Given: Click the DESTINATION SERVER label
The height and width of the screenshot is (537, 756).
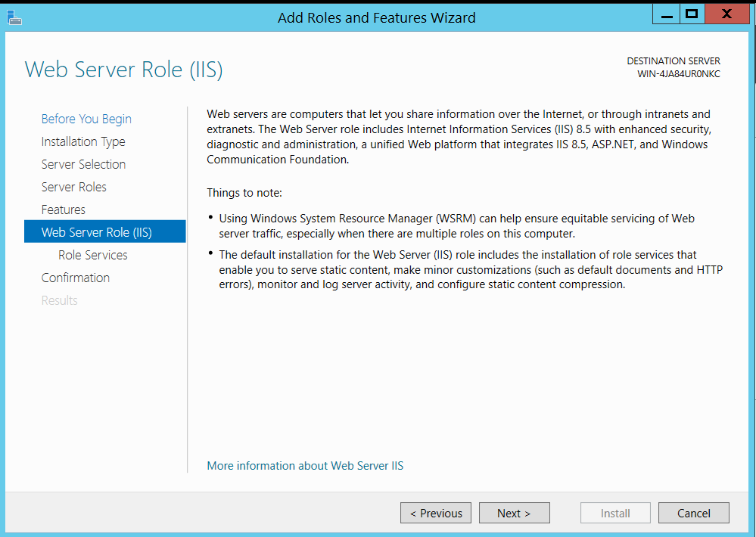Looking at the screenshot, I should tap(673, 61).
